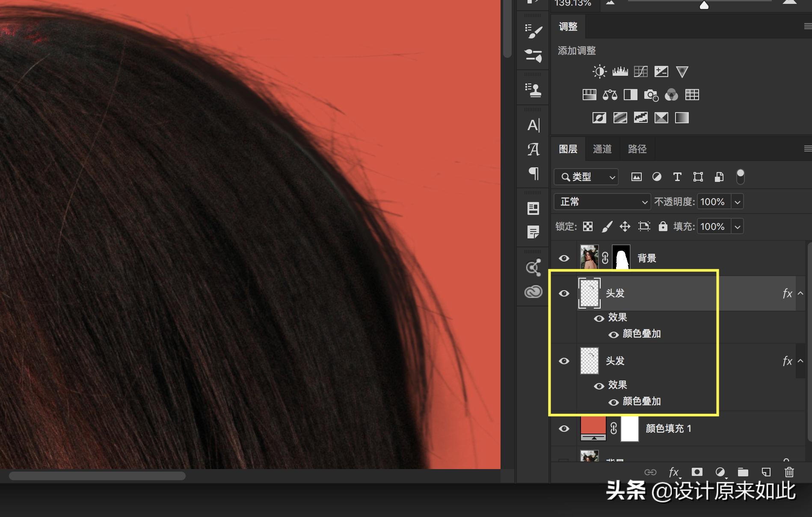Add a Gradient Map adjustment
Image resolution: width=812 pixels, height=517 pixels.
682,118
